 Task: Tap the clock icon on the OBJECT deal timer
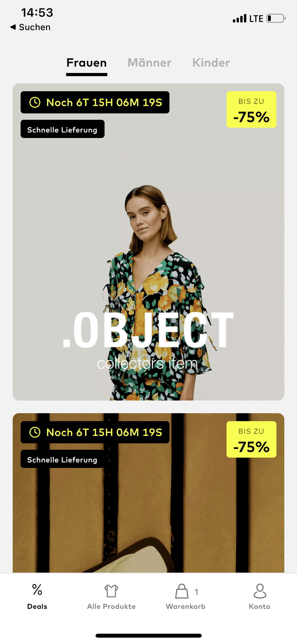35,102
